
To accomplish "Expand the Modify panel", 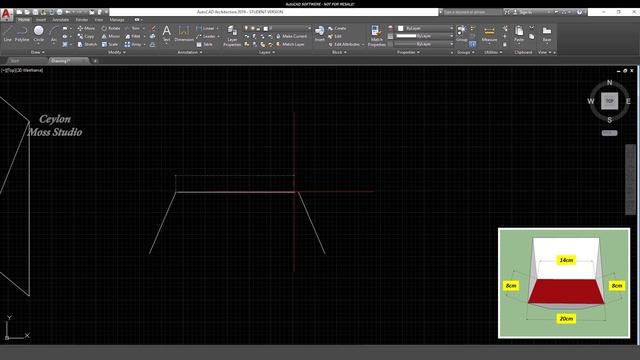I will [x=116, y=52].
